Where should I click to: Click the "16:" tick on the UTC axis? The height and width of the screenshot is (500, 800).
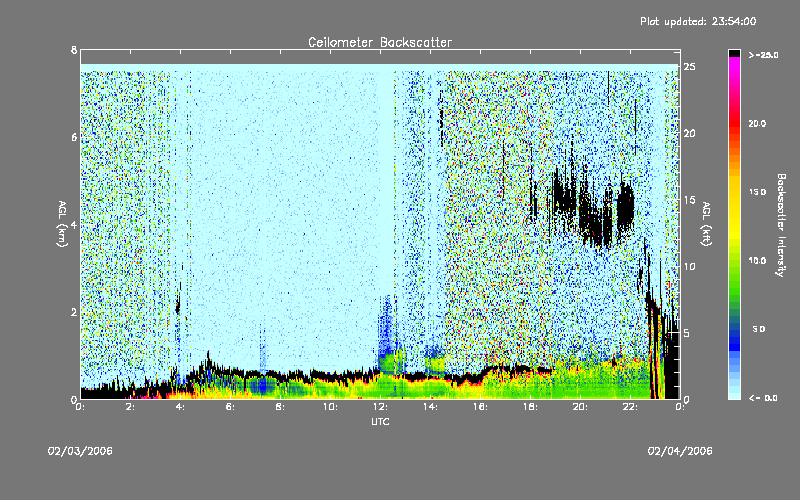coord(480,407)
